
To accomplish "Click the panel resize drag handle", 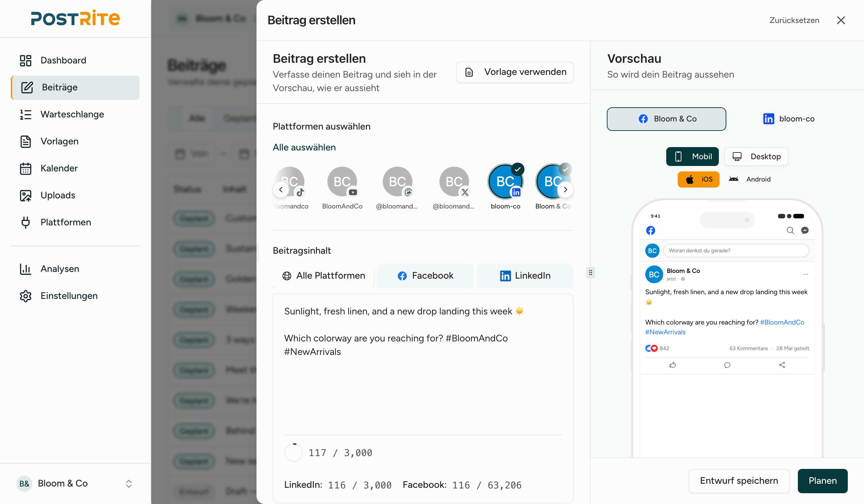I will click(x=590, y=273).
